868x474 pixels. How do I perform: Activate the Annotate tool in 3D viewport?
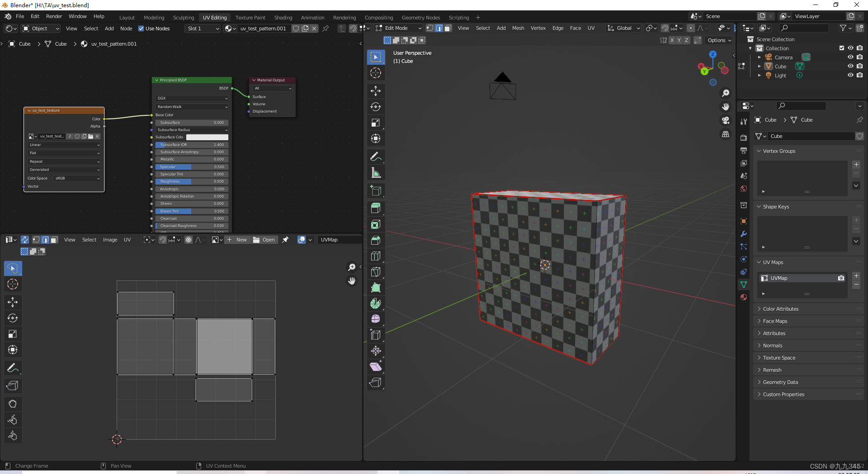coord(375,157)
